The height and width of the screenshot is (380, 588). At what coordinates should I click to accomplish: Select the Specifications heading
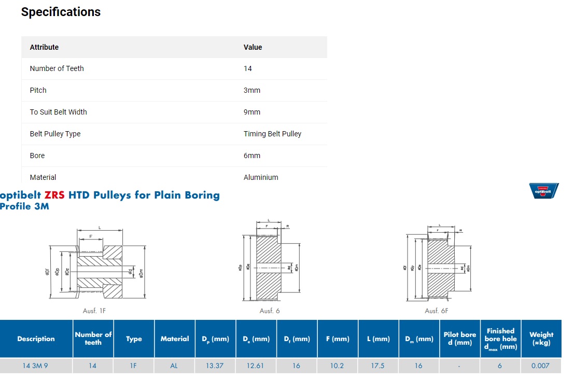(x=61, y=12)
